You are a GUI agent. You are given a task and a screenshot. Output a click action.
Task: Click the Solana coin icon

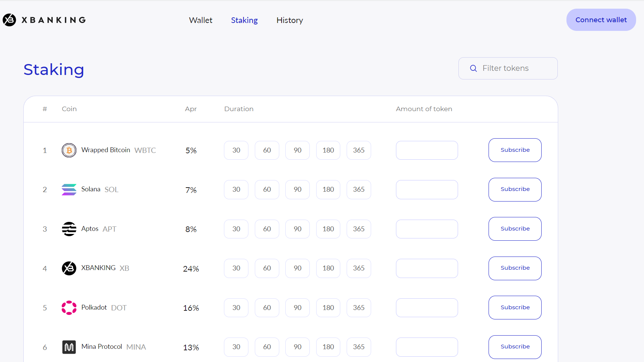click(x=69, y=189)
